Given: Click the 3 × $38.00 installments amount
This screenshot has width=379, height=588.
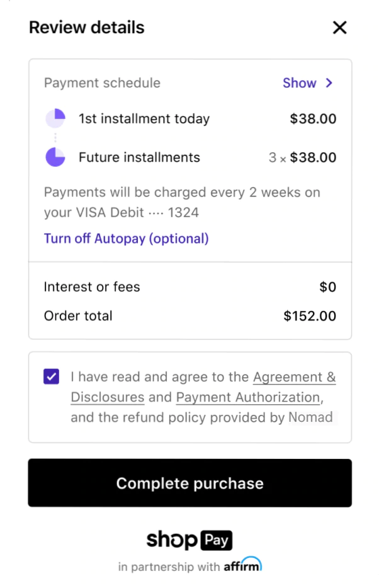Looking at the screenshot, I should tap(302, 157).
